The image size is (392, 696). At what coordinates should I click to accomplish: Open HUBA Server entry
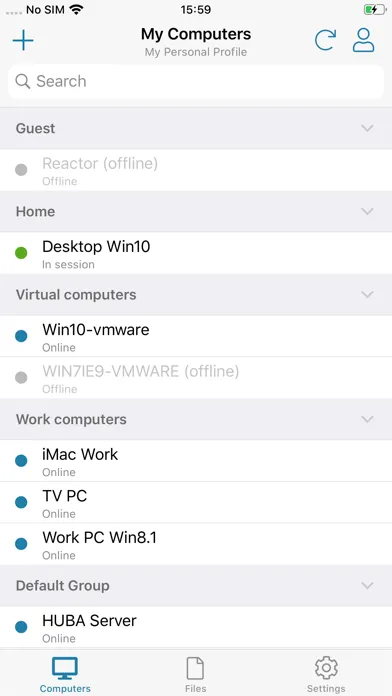pyautogui.click(x=196, y=627)
